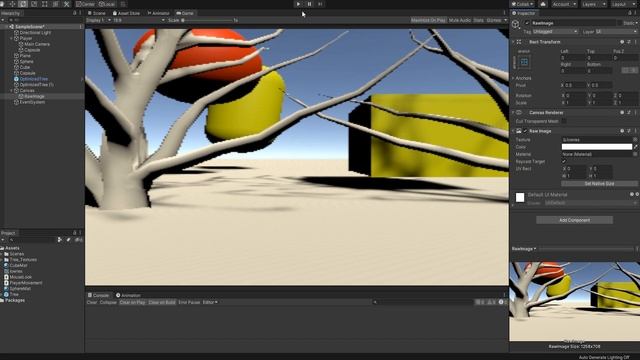Toggle Maximize On Play
The width and height of the screenshot is (640, 360).
coord(428,20)
